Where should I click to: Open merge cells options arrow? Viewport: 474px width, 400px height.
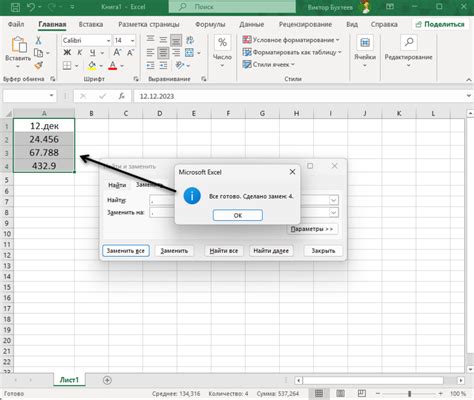199,53
